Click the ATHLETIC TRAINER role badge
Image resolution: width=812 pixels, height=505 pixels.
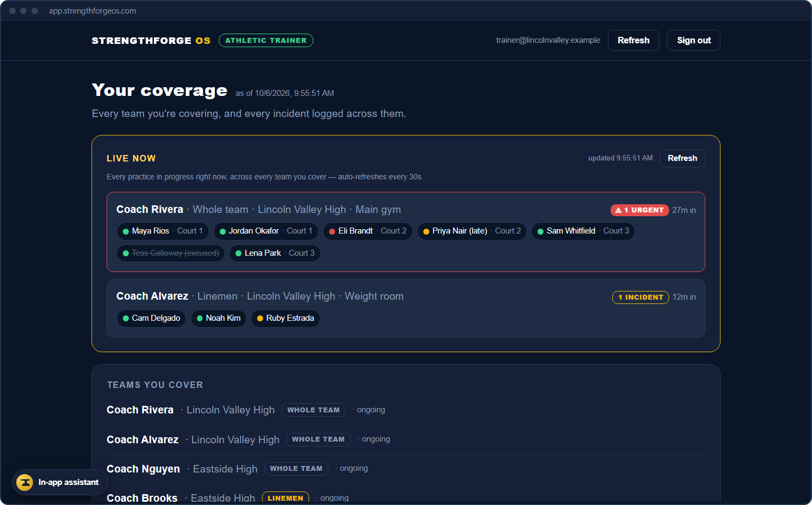tap(266, 41)
